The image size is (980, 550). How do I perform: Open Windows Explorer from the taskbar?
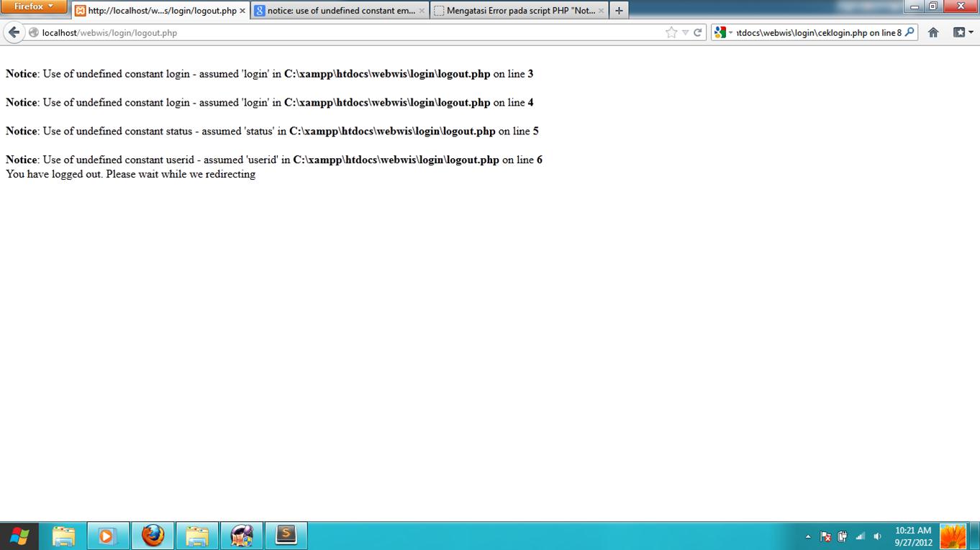click(63, 536)
